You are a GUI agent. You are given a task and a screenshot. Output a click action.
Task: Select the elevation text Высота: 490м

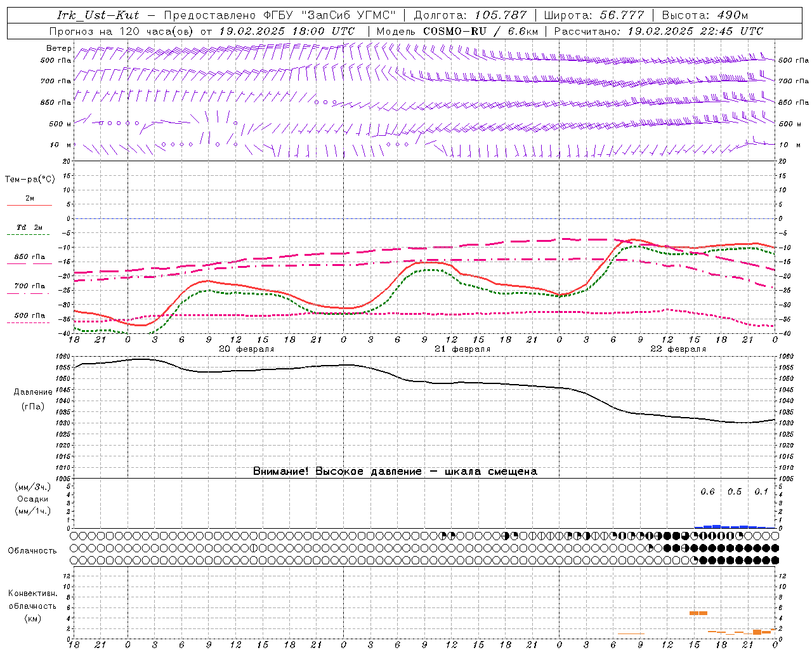point(705,15)
